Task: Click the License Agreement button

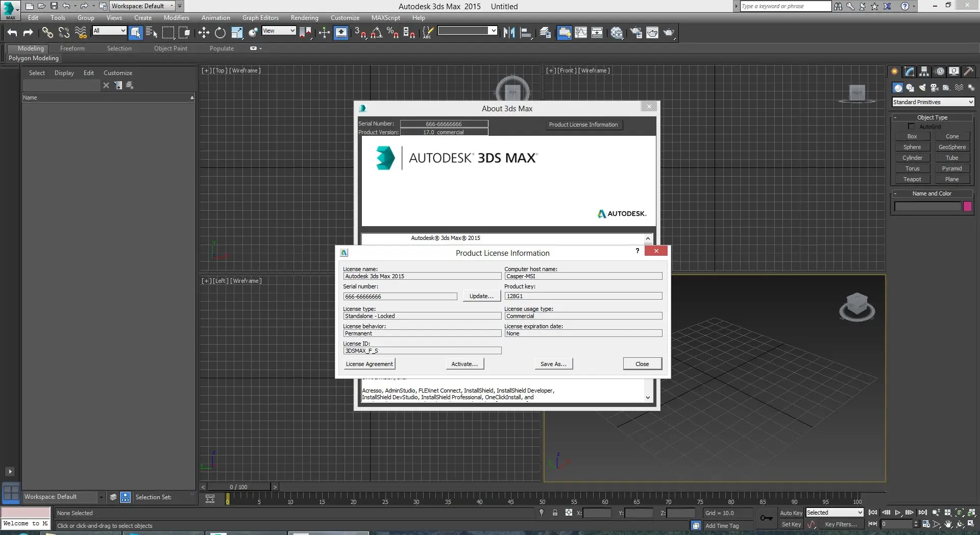Action: [369, 364]
